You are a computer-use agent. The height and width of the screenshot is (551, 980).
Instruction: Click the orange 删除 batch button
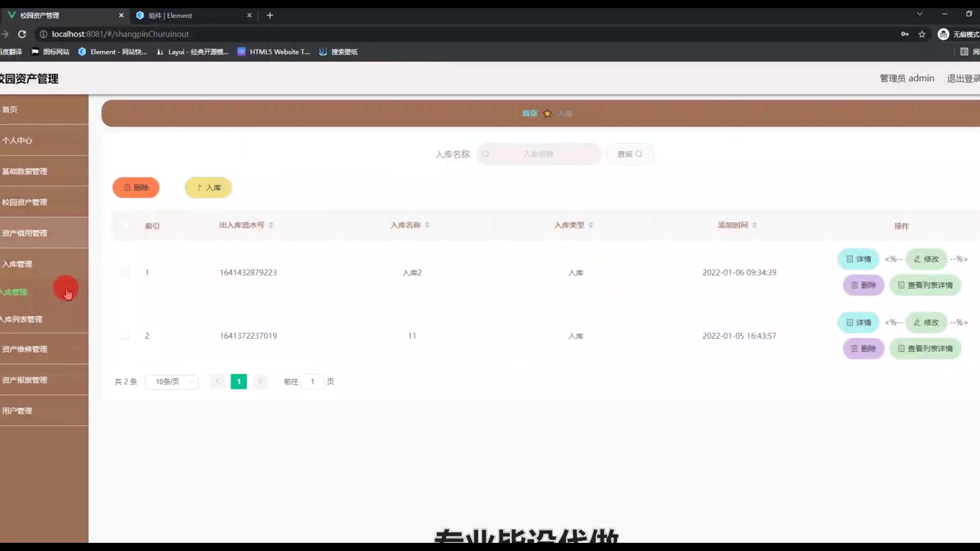coord(136,188)
